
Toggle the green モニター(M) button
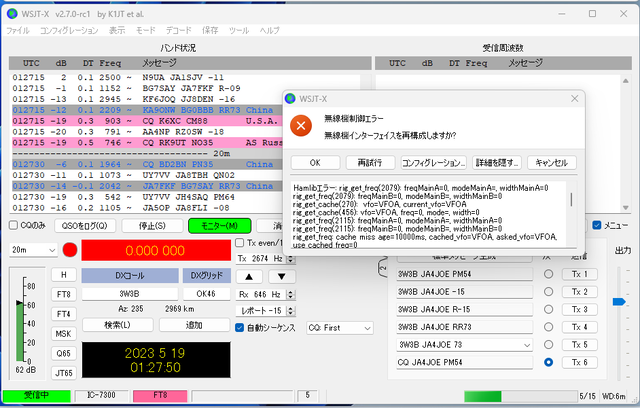pos(220,226)
